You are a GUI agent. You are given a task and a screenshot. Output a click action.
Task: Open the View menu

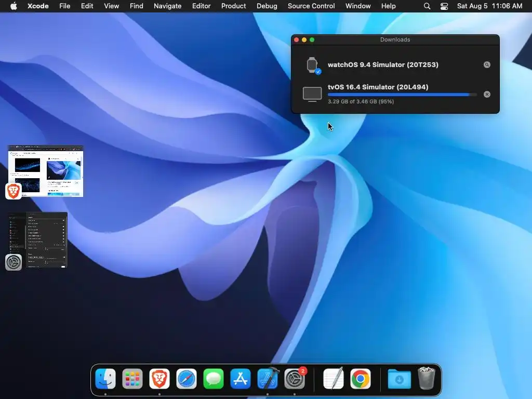[x=111, y=6]
